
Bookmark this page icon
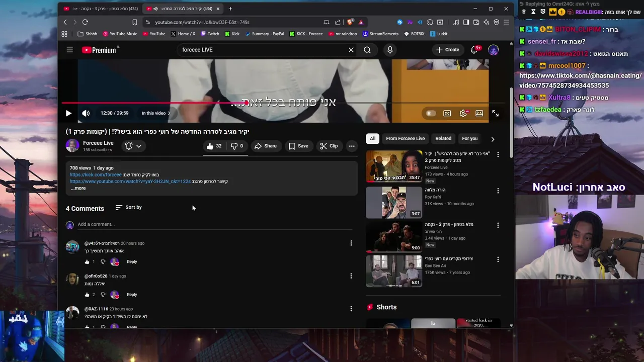pyautogui.click(x=134, y=22)
